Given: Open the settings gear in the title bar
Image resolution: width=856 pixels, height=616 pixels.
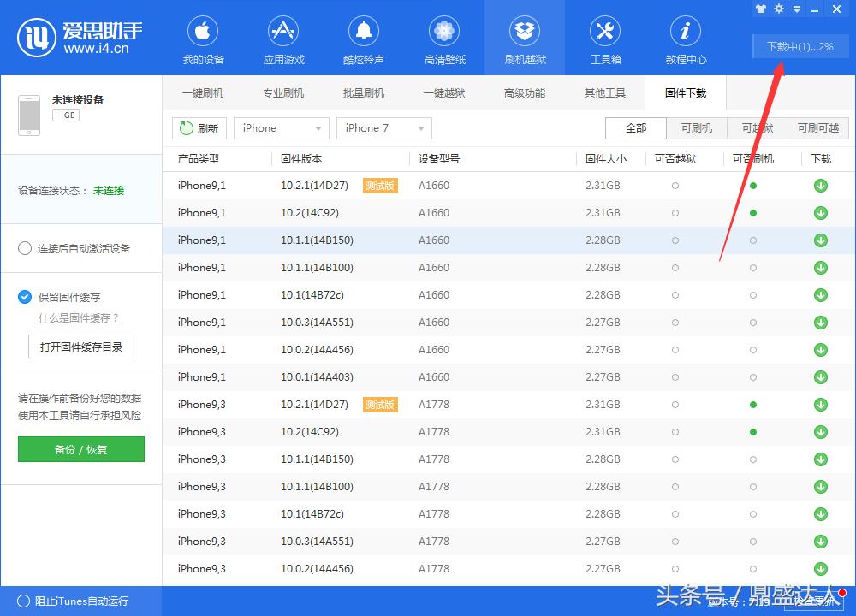Looking at the screenshot, I should (x=778, y=9).
